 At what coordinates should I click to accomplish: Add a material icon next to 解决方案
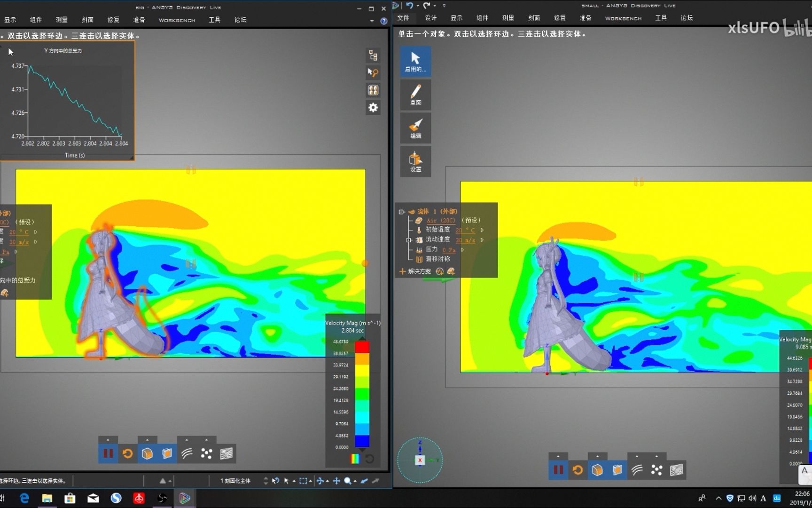(451, 271)
